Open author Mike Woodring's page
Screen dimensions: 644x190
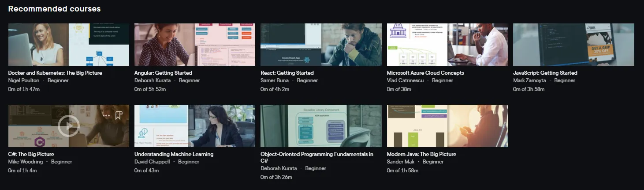coord(26,162)
